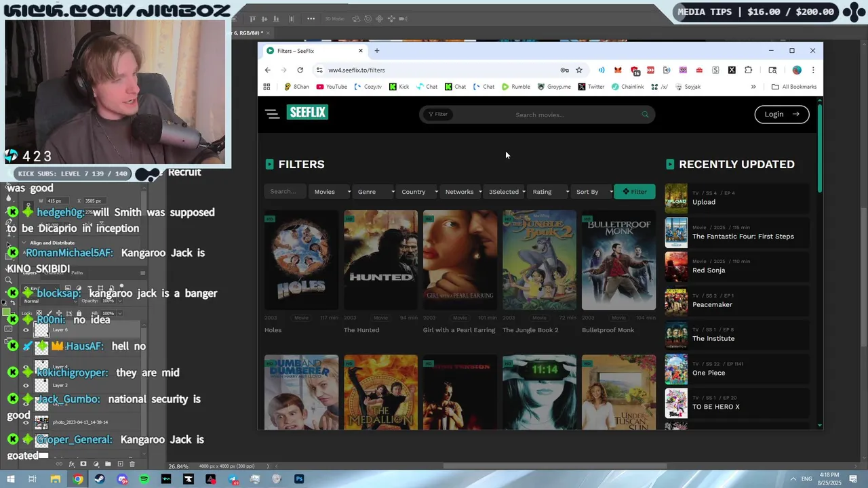Click the Holes movie poster
Viewport: 868px width, 488px height.
301,260
